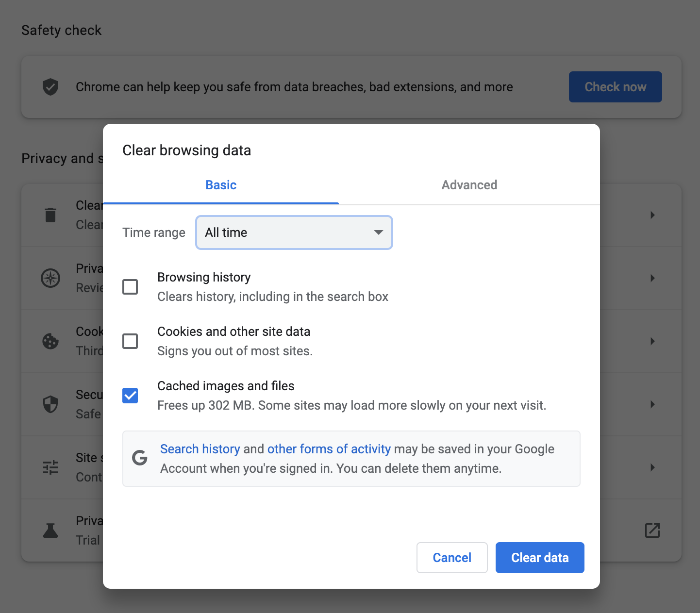
Task: Click the Google G logo in notice
Action: (140, 458)
